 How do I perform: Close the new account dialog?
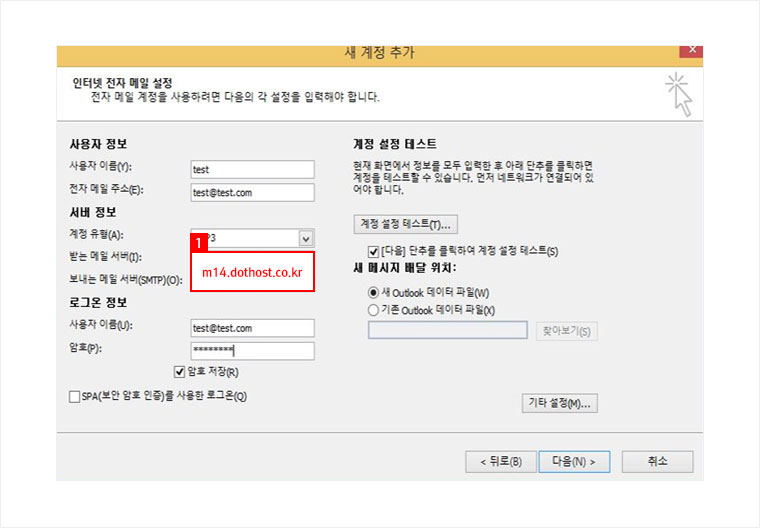click(x=690, y=51)
